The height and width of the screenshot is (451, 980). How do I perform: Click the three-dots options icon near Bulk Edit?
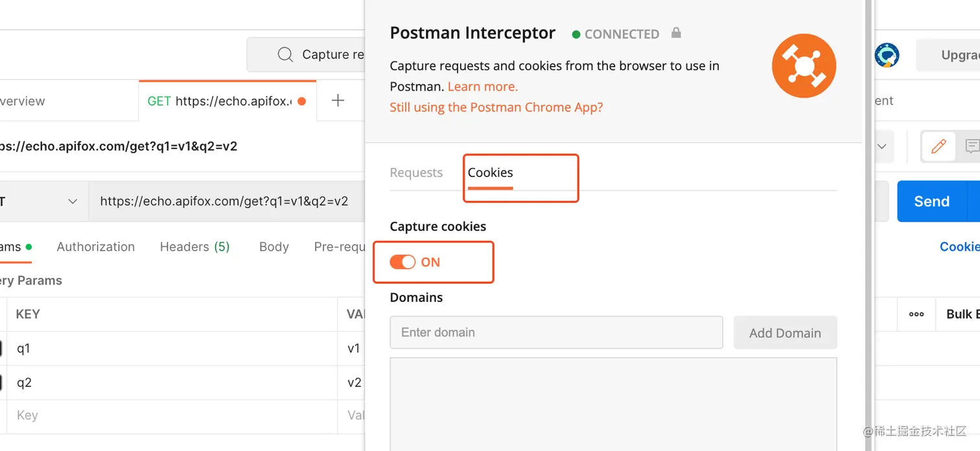(x=916, y=314)
